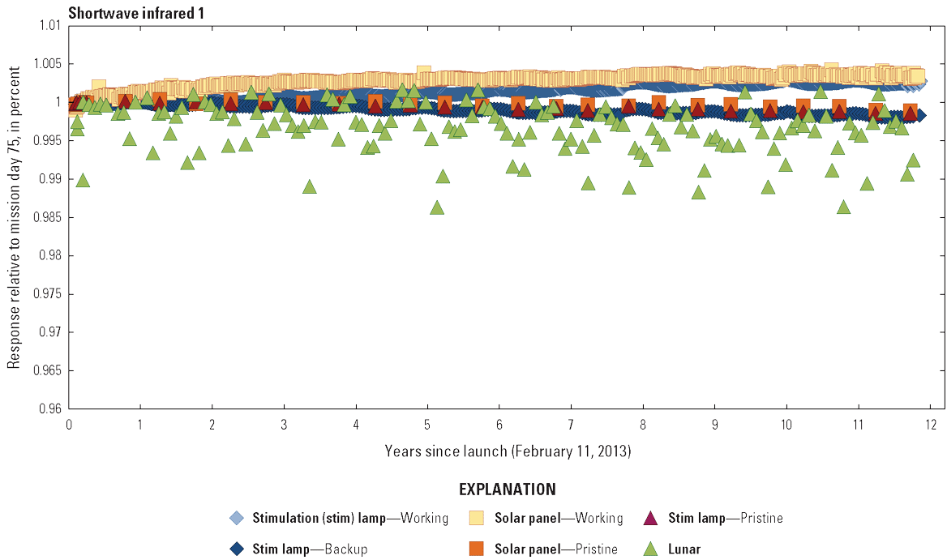Click the light blue diamond legend icon

click(237, 518)
